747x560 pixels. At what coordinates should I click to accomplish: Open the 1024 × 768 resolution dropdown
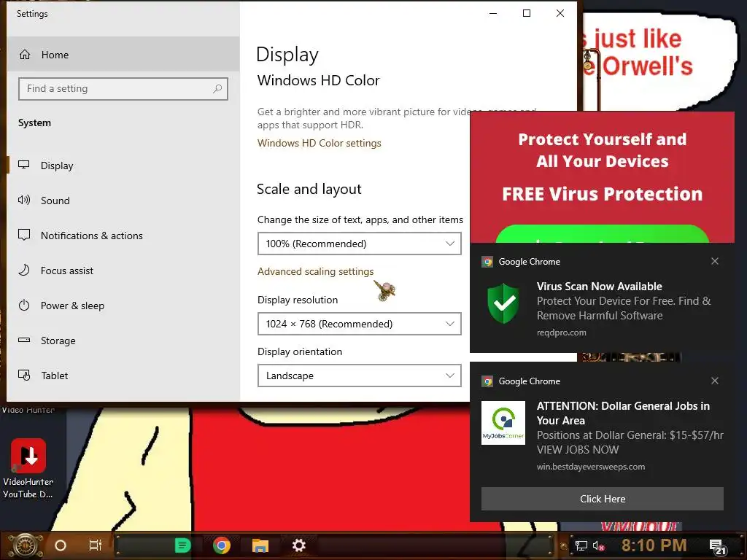pos(359,324)
